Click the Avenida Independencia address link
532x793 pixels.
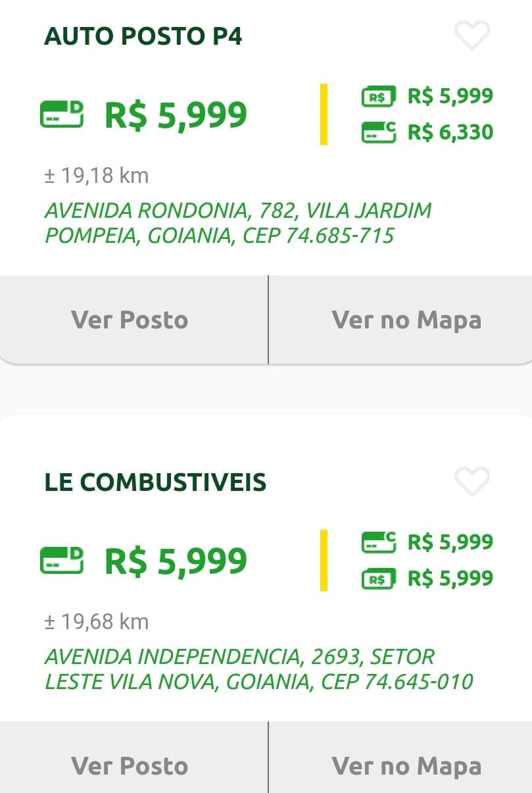(x=258, y=669)
